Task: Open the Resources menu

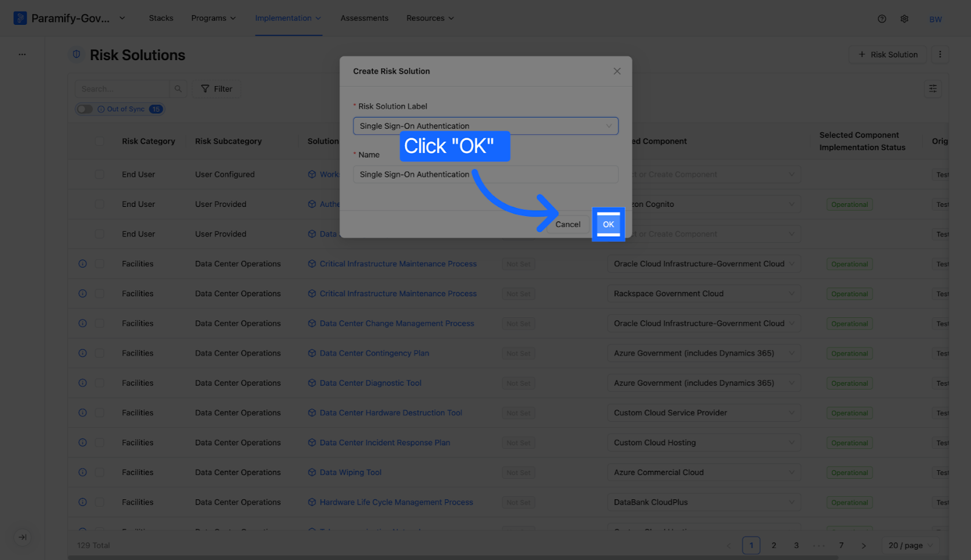Action: pos(430,18)
